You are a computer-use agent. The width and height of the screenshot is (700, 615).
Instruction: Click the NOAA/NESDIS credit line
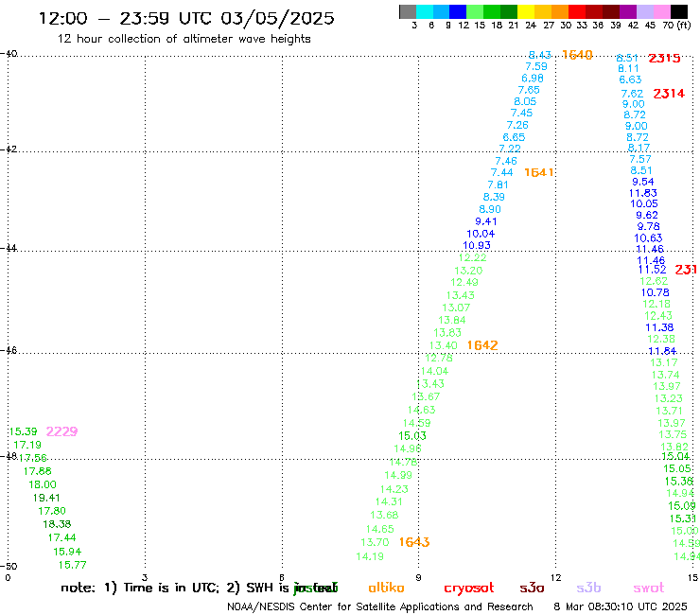click(380, 606)
